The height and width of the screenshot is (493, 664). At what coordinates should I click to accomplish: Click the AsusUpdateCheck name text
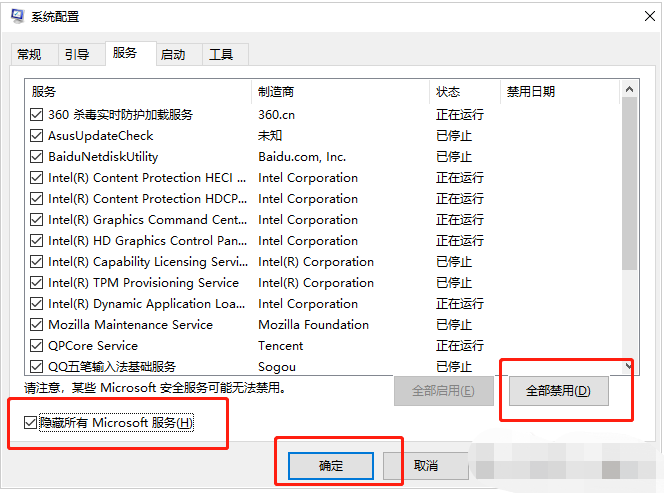pyautogui.click(x=100, y=136)
